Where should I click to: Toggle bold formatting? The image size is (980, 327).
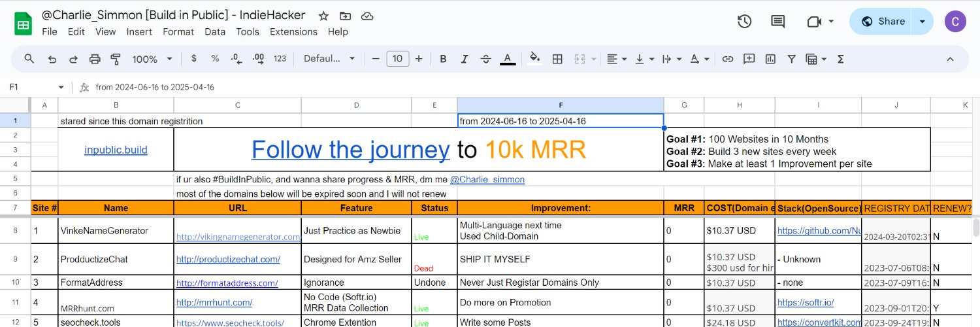[x=443, y=59]
